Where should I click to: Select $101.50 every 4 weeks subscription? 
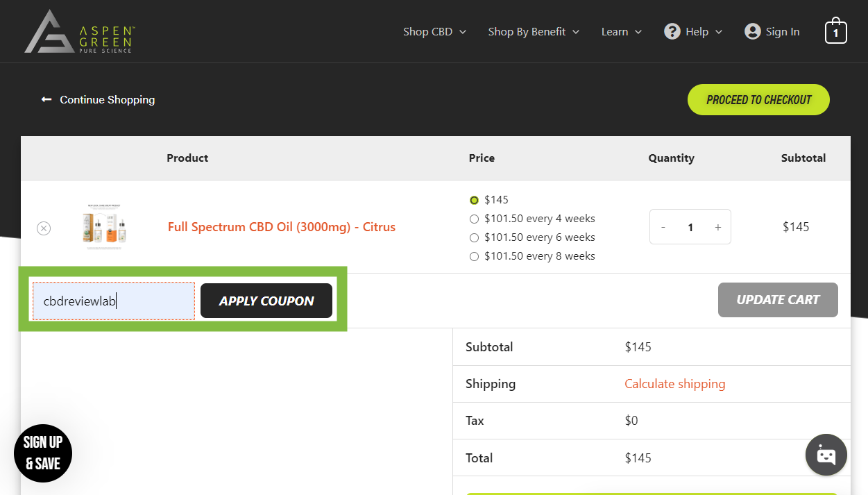pyautogui.click(x=474, y=219)
